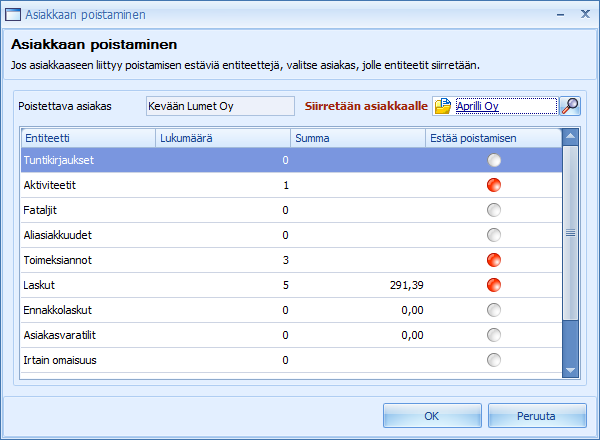Image resolution: width=600 pixels, height=440 pixels.
Task: Click the grey indicator in Asiakasvaratilit row
Action: [494, 335]
